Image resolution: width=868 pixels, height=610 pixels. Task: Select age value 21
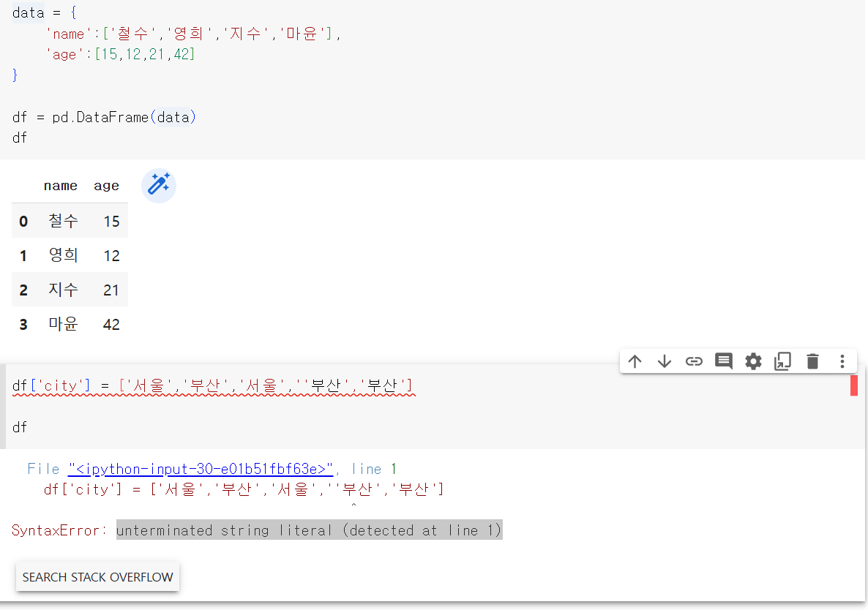click(x=111, y=290)
